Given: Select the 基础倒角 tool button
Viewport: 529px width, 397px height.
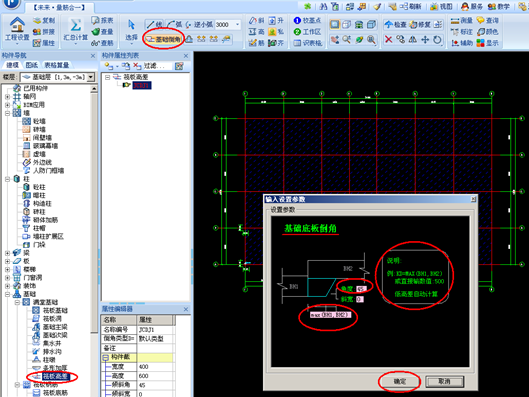Looking at the screenshot, I should coord(164,39).
